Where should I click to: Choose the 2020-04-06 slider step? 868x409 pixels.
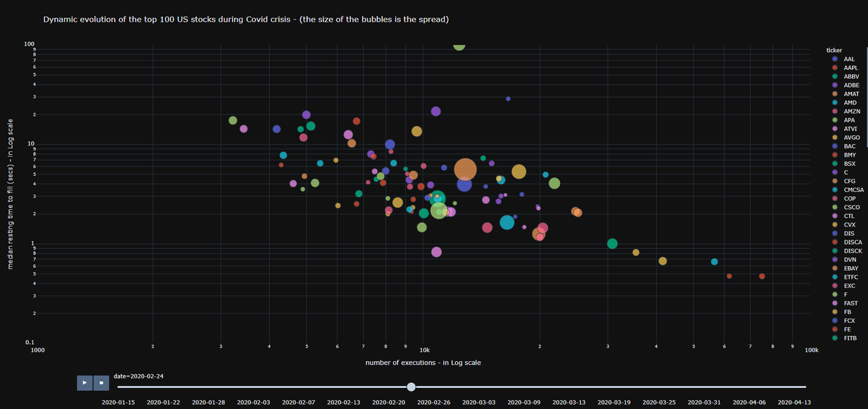(x=749, y=401)
